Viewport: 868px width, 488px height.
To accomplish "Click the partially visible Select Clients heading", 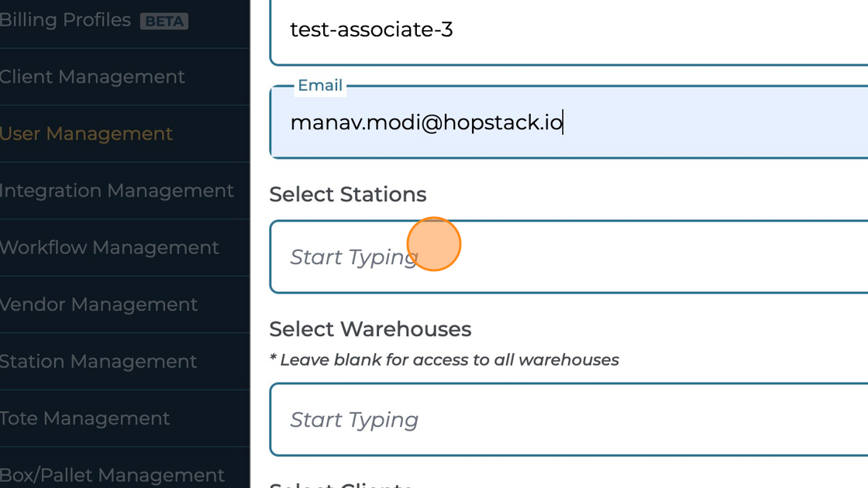I will pos(341,484).
